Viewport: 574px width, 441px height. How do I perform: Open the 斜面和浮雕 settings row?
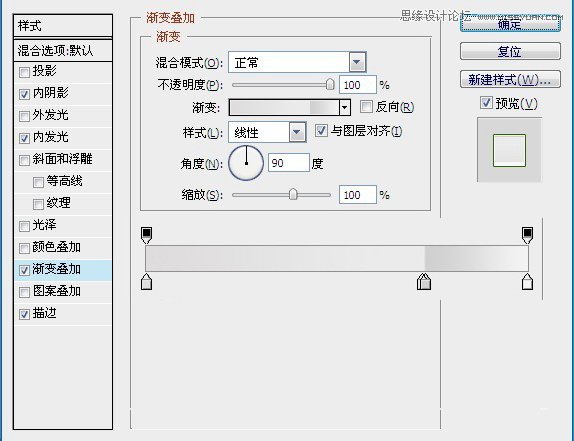pos(63,160)
